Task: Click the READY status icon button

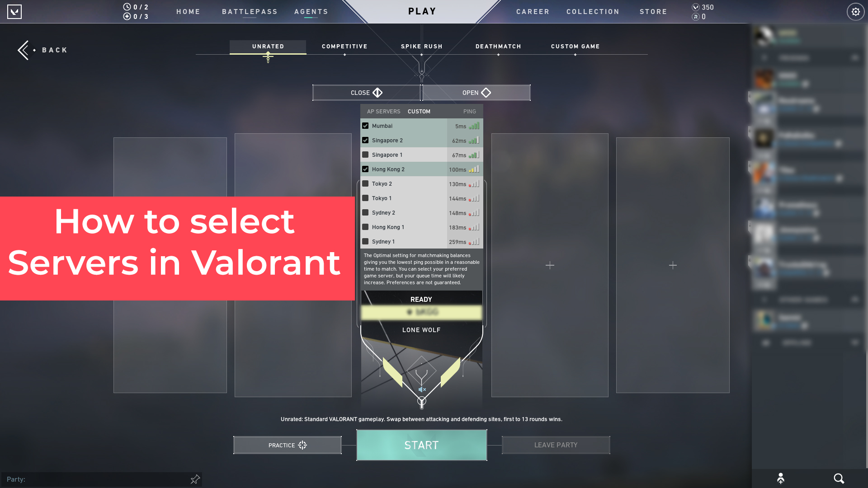Action: 421,299
